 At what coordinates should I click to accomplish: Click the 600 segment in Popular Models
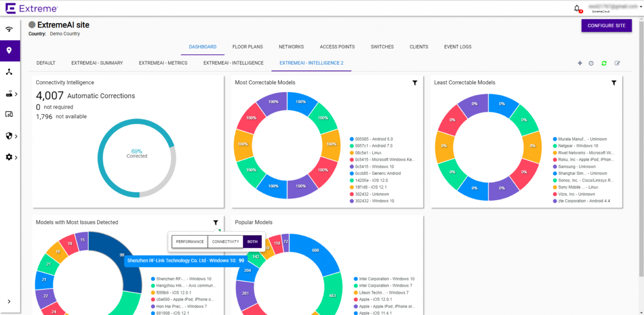click(x=316, y=250)
